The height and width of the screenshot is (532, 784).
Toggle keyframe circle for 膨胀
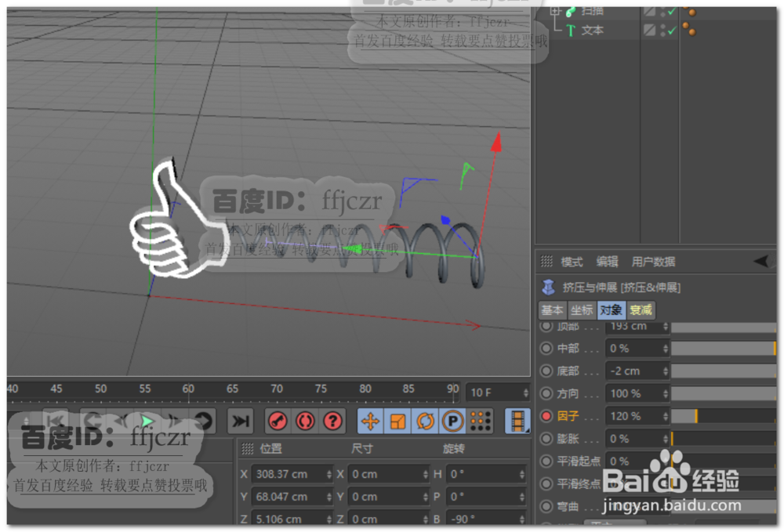click(x=546, y=438)
